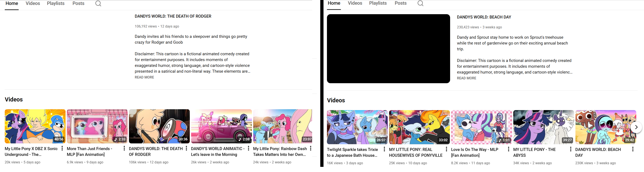This screenshot has width=644, height=172.
Task: Click the text "26k views • 2 weeks ago"
Action: click(x=210, y=162)
